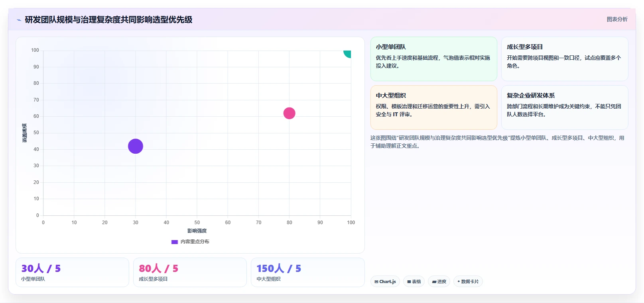644x303 pixels.
Task: Click the purple bubble at influence 30
Action: [x=136, y=146]
